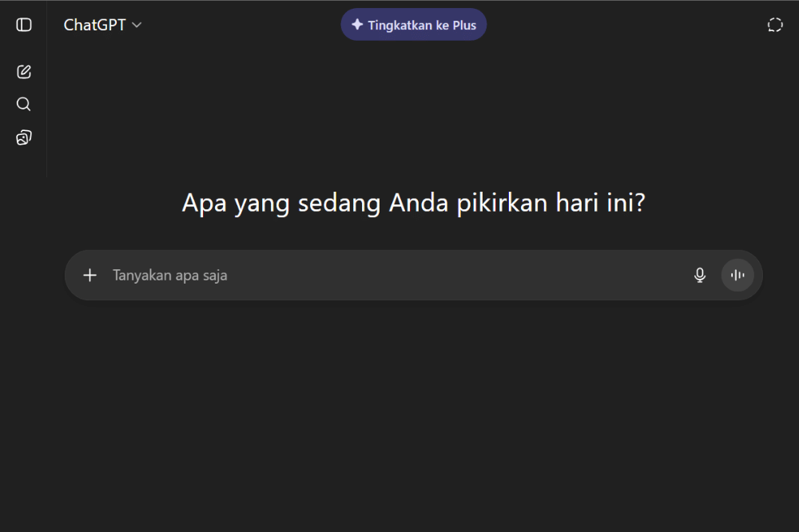
Task: Open the attachment plus icon in the prompt bar
Action: tap(89, 275)
